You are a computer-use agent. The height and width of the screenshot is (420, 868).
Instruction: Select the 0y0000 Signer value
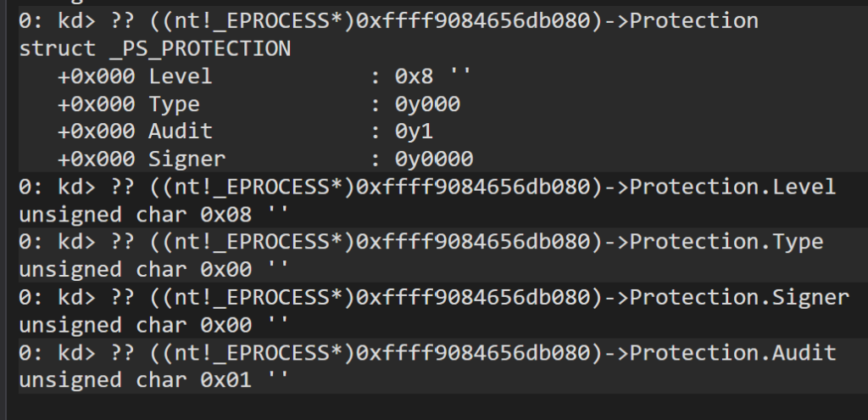tap(434, 159)
